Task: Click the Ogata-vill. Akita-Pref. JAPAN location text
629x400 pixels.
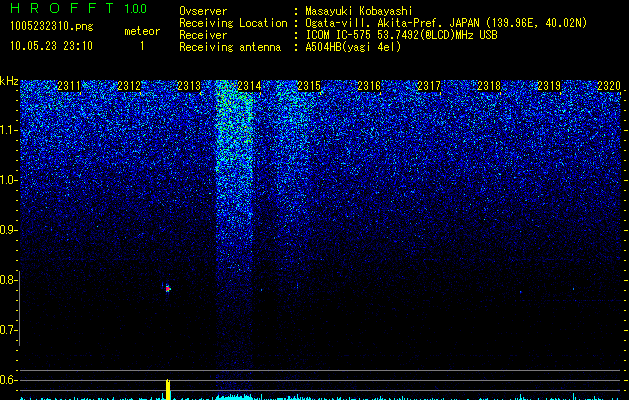Action: 446,24
